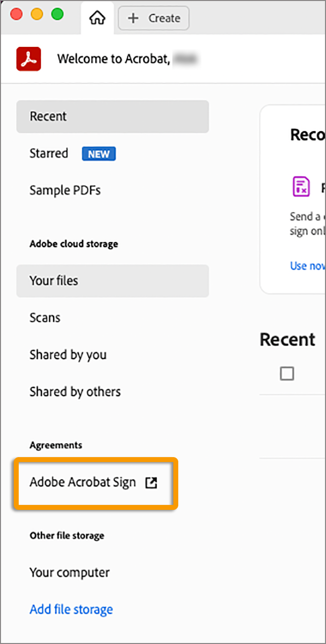Screen dimensions: 326x644
Task: Click the Use now link
Action: click(x=307, y=265)
